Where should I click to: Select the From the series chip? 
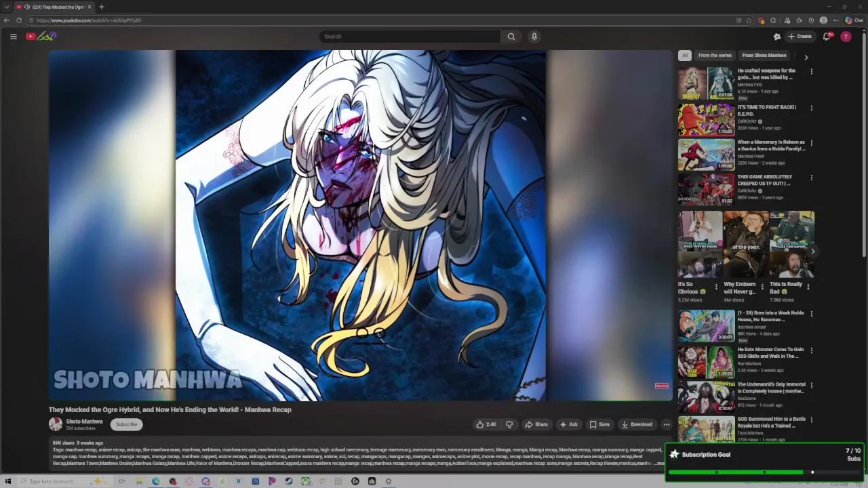point(715,56)
